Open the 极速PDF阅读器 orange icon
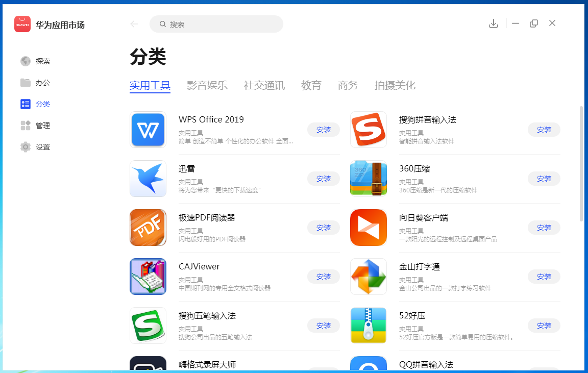Screen dimensions: 588x373 tap(148, 228)
